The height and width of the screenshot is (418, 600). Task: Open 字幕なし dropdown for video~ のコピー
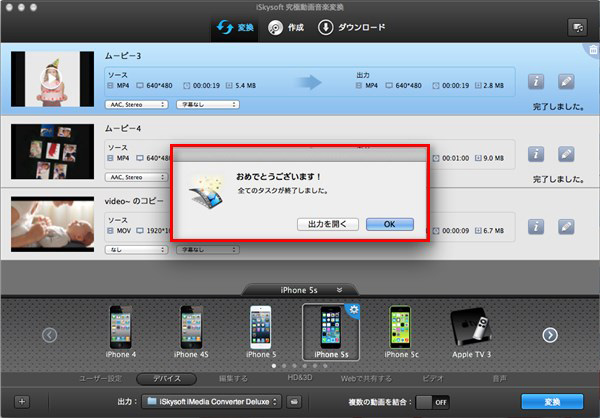(208, 250)
